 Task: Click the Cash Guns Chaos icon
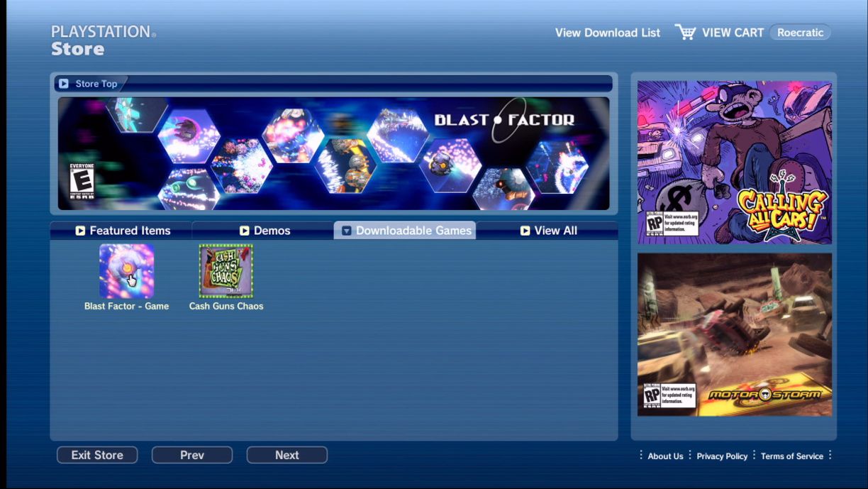pos(226,271)
